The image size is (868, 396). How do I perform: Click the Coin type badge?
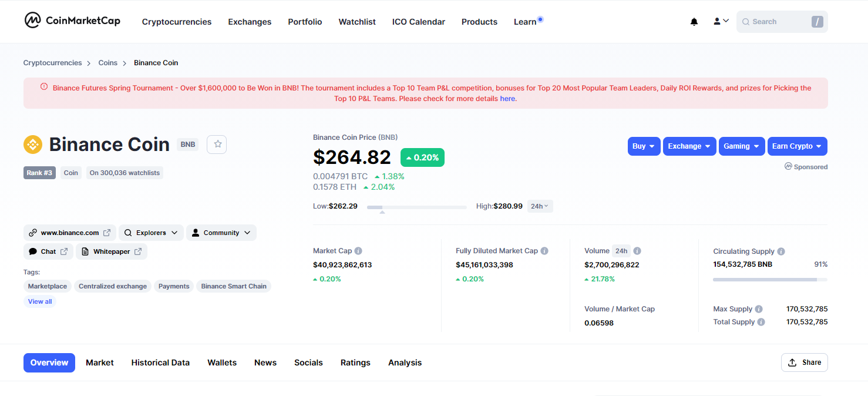coord(71,173)
